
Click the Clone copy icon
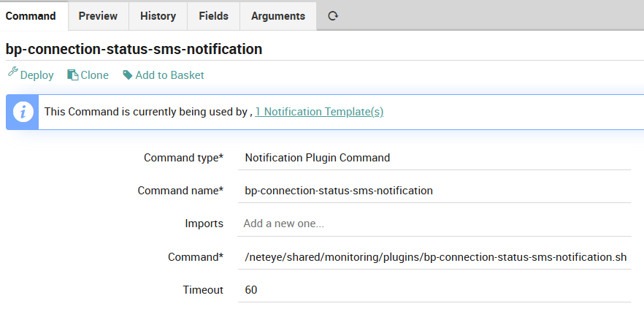click(x=72, y=75)
